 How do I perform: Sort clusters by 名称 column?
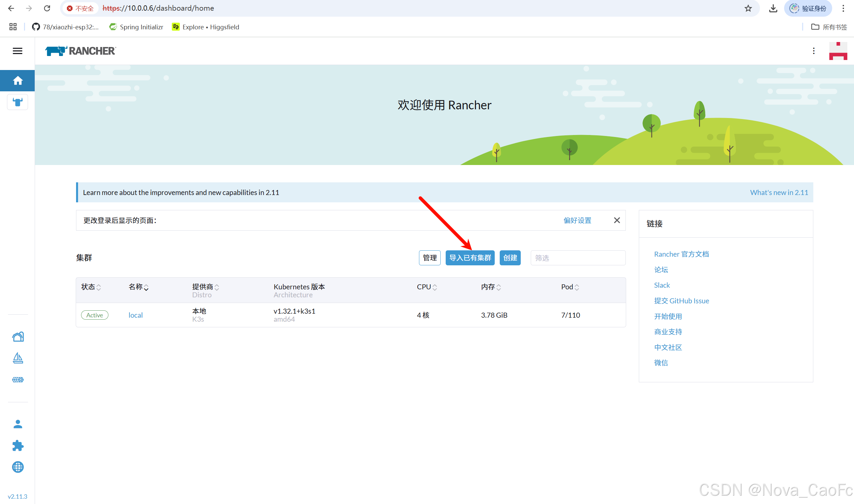click(138, 287)
